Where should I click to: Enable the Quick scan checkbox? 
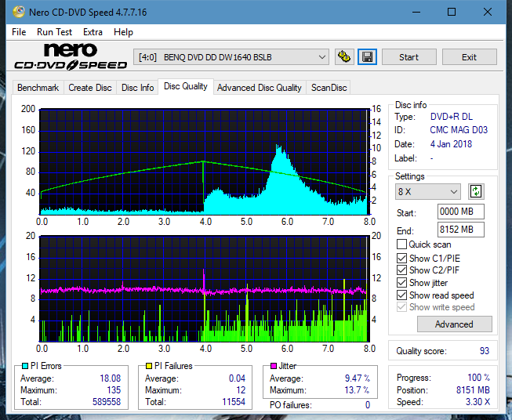point(401,244)
